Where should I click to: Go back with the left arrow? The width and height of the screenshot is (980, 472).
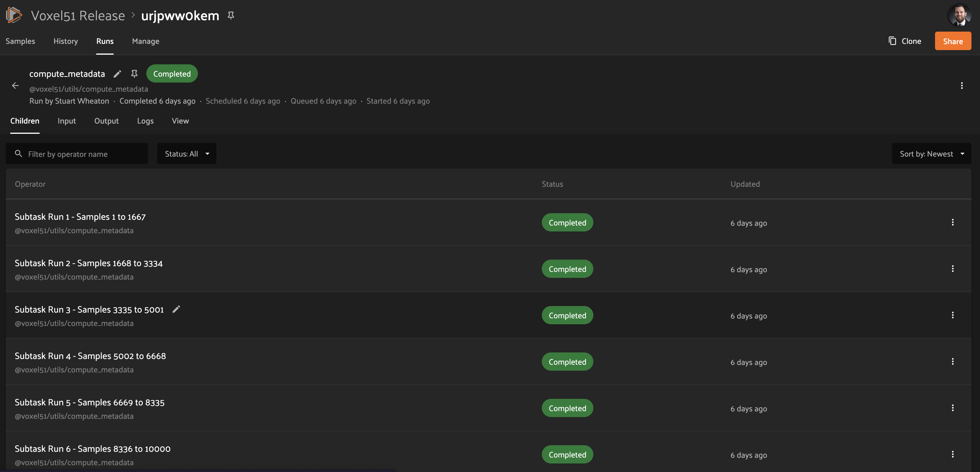click(15, 86)
